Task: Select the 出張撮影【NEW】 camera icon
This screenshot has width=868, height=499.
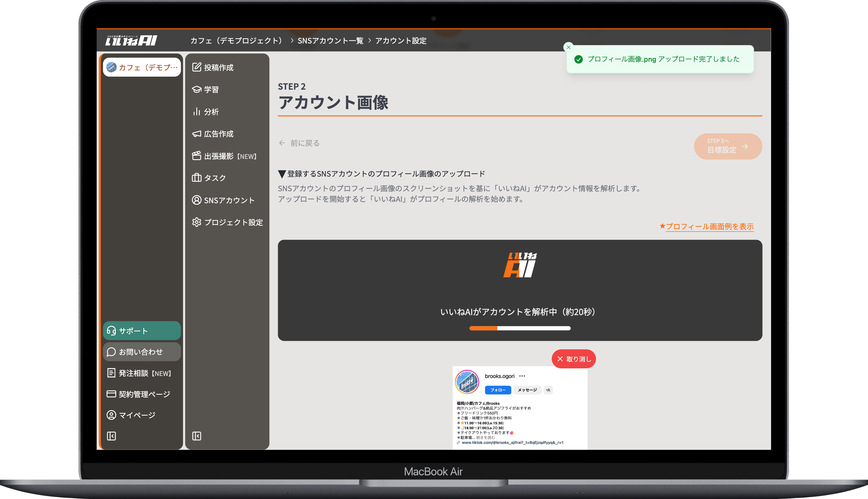Action: click(x=196, y=156)
